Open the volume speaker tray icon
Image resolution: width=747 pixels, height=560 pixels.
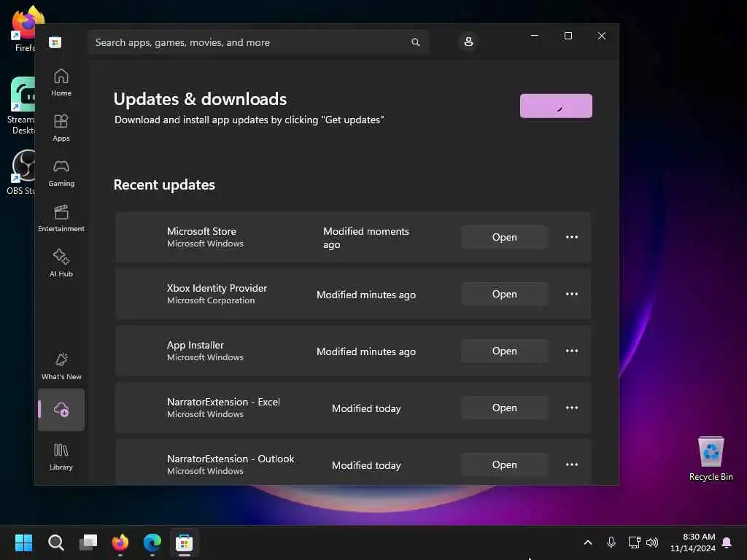coord(652,542)
